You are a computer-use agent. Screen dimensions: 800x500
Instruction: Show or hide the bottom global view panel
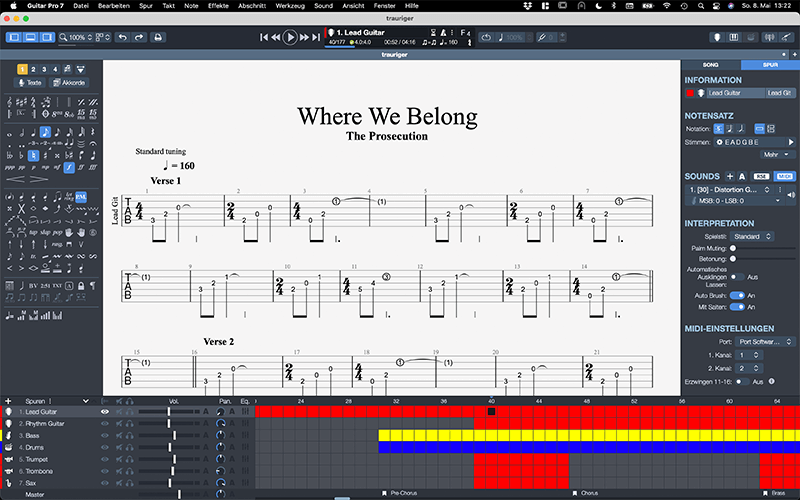[31, 37]
